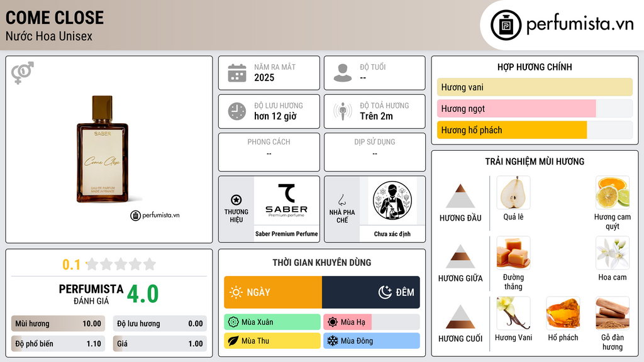Screen dimensions: 644x362
Task: Choose the Mùa Hạ season bar
Action: coord(372,322)
